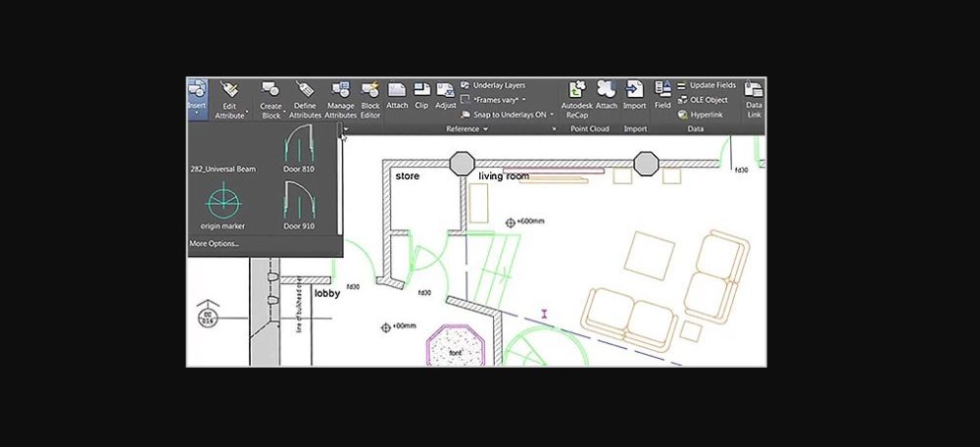980x447 pixels.
Task: Launch the Block Editor
Action: click(x=370, y=96)
